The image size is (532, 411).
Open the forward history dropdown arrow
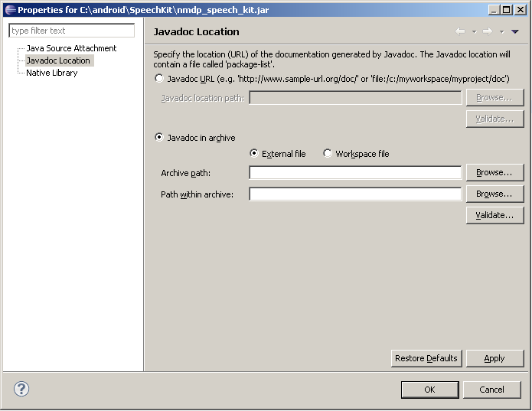tap(502, 32)
